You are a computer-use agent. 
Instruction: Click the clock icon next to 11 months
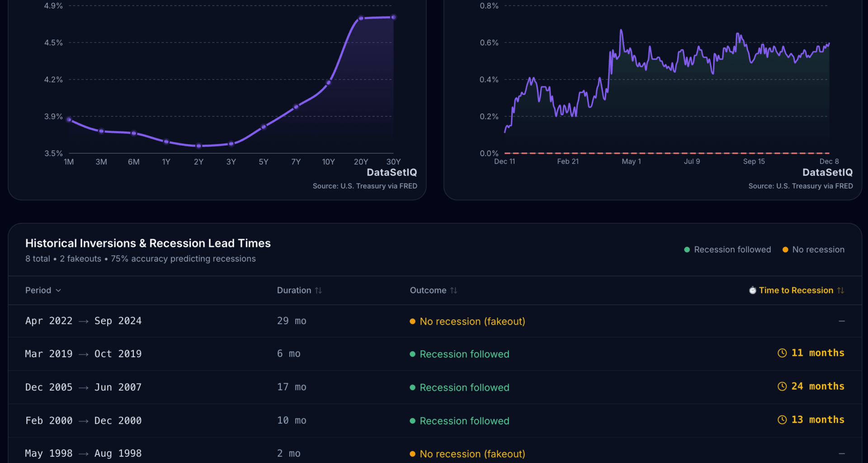pos(782,353)
